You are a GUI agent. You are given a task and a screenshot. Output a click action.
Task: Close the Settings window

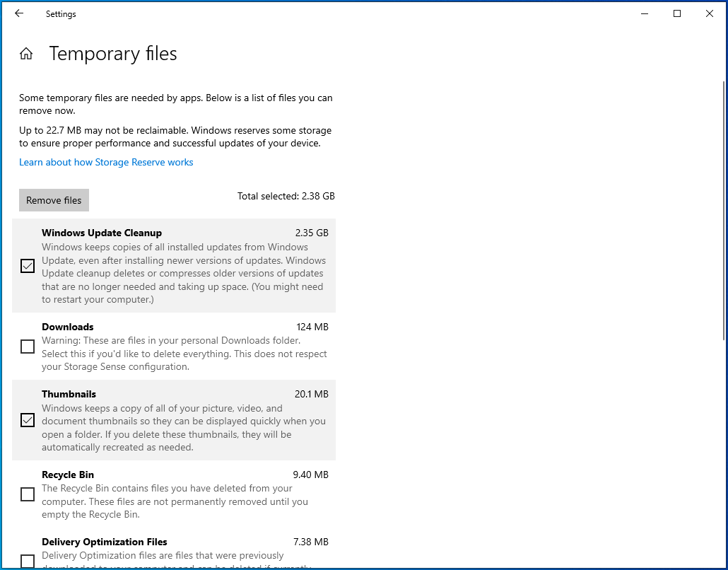tap(710, 13)
